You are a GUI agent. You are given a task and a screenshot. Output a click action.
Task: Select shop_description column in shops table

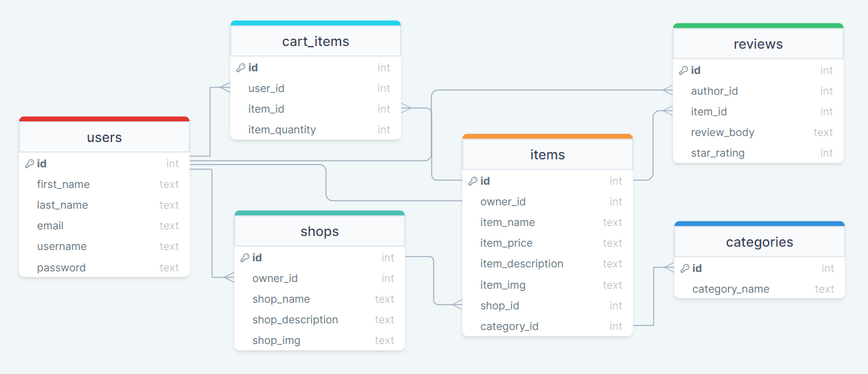tap(320, 319)
